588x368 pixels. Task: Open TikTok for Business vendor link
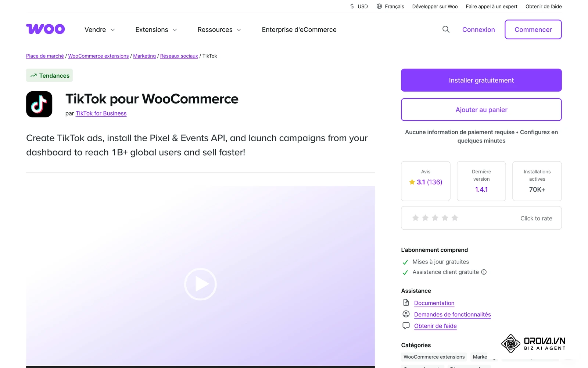101,113
